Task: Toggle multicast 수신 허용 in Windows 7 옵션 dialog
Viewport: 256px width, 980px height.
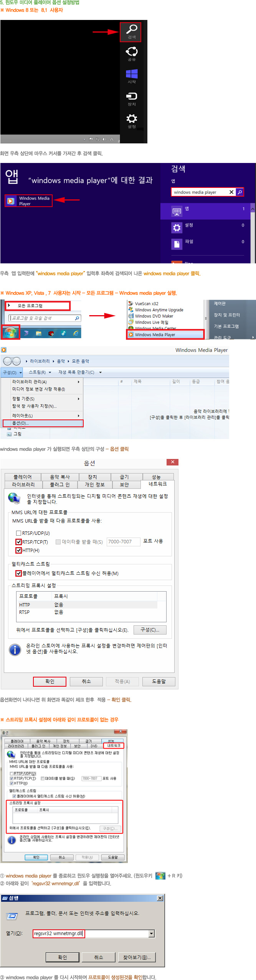Action: click(14, 796)
